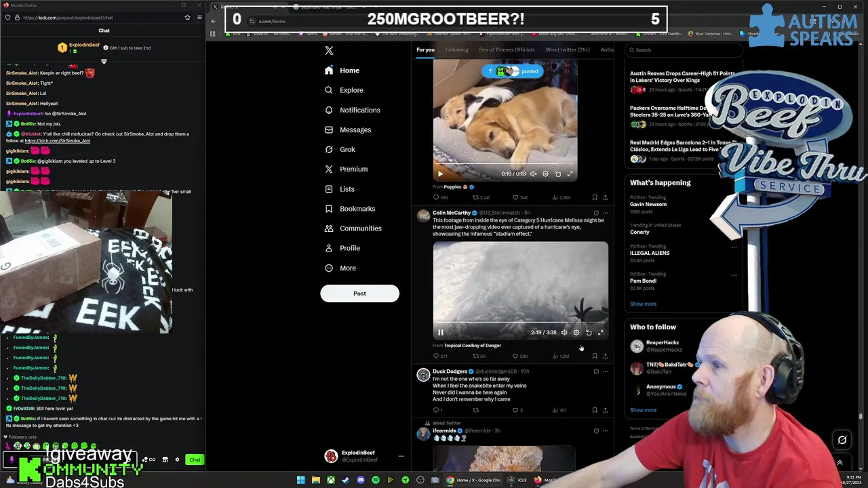Open fullscreen on the hurricane video
The height and width of the screenshot is (488, 868).
point(601,332)
